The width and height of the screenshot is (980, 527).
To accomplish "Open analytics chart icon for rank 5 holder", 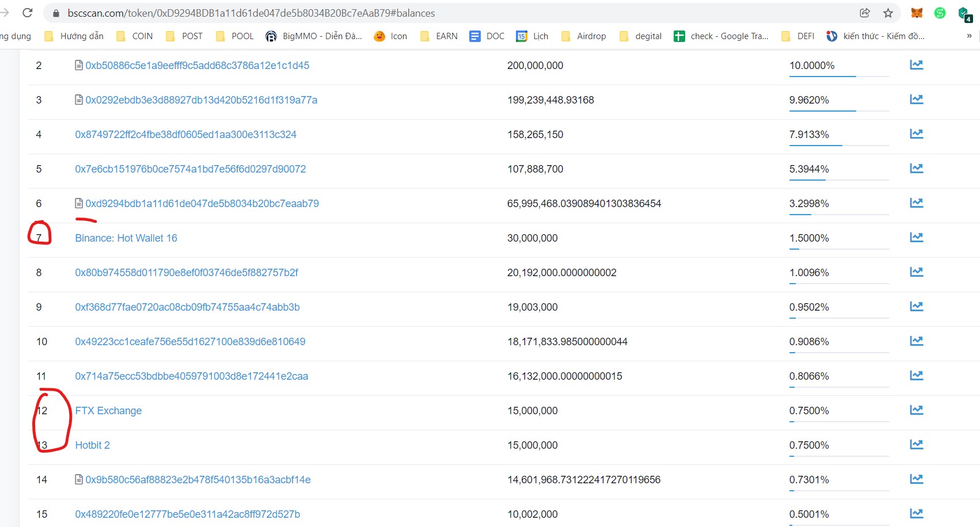I will click(916, 169).
